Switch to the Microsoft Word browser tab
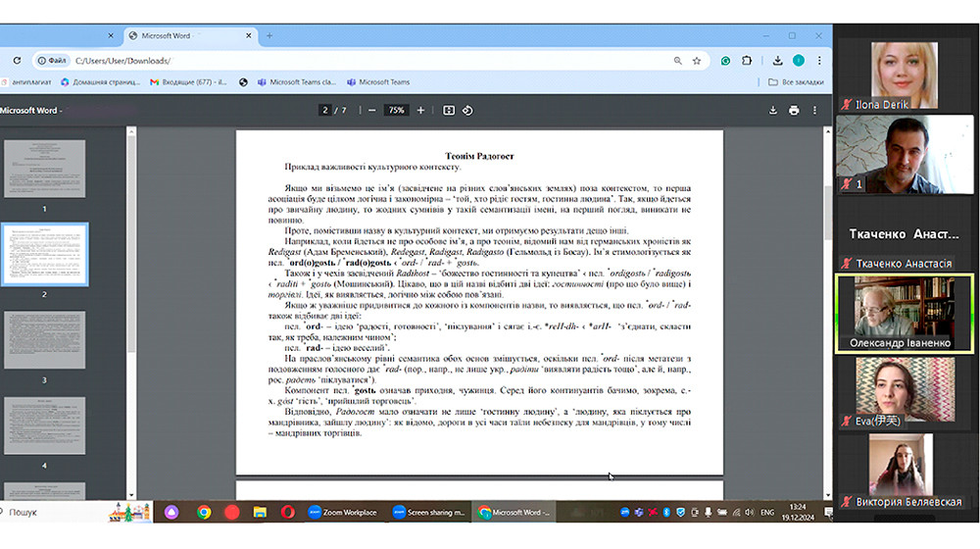The image size is (980, 549). click(191, 35)
